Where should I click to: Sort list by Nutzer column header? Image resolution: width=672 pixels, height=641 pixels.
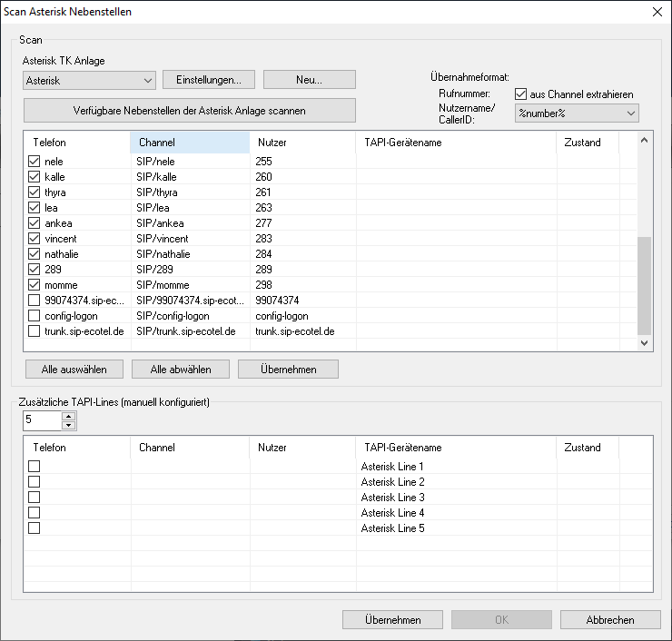[x=301, y=143]
